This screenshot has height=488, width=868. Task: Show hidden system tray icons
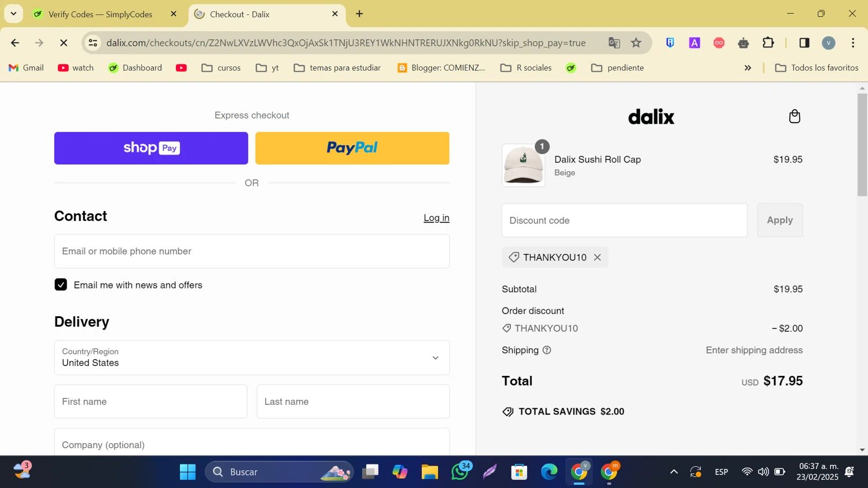point(674,472)
